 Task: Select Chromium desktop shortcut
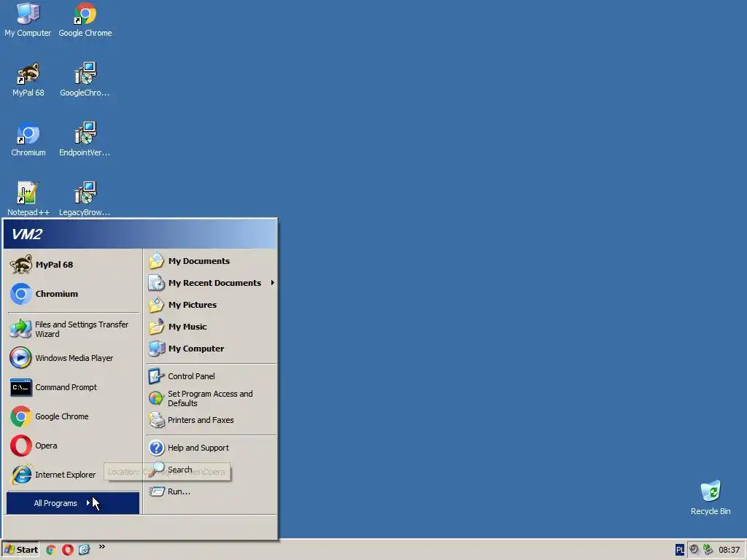pos(28,140)
